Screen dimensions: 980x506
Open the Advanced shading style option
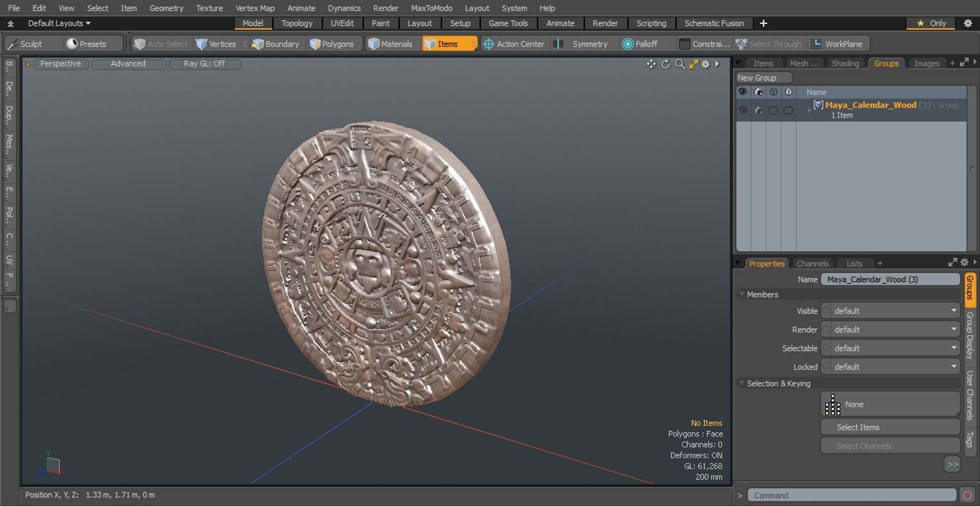coord(129,64)
